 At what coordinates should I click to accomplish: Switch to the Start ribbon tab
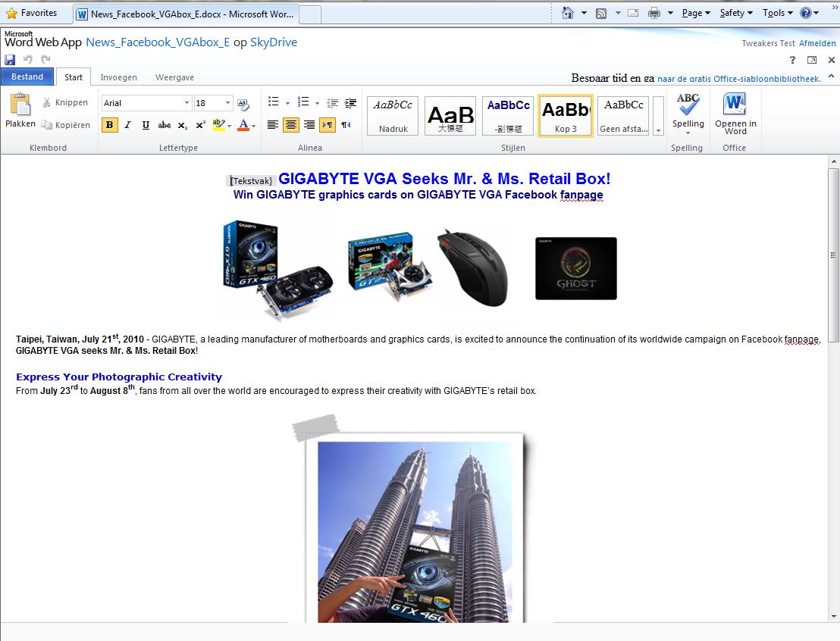pyautogui.click(x=74, y=77)
